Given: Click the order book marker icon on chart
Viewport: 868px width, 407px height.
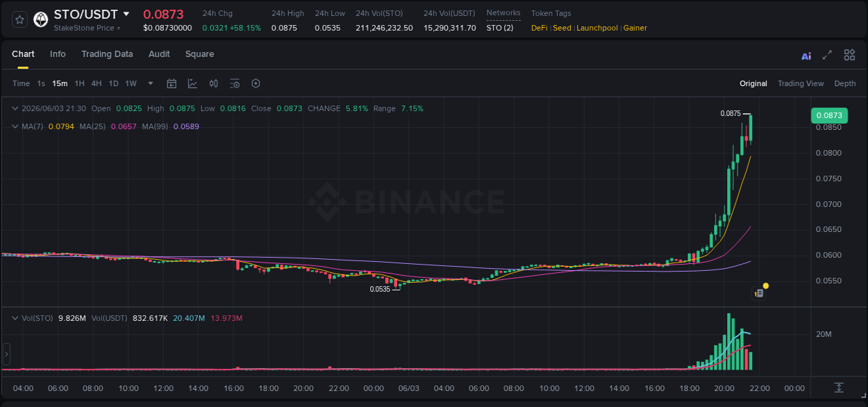Looking at the screenshot, I should (759, 293).
